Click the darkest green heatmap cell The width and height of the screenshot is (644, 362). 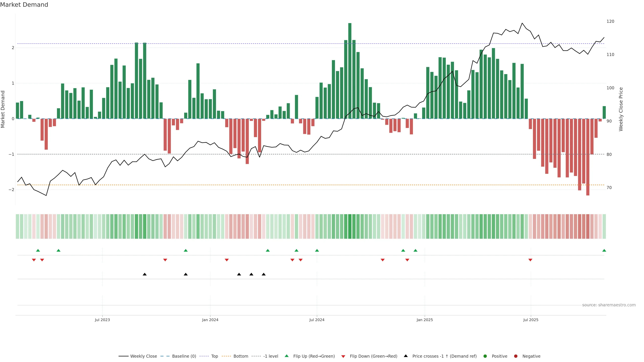pos(350,226)
